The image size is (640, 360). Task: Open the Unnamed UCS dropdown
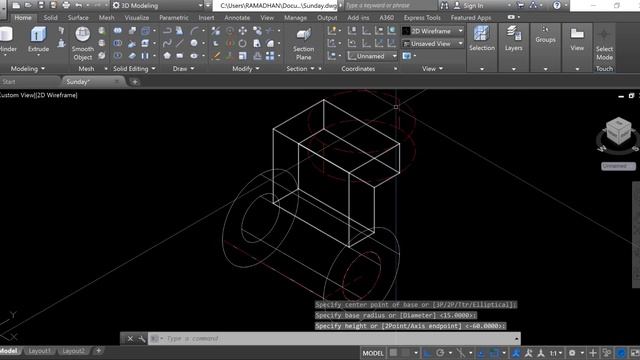coord(372,56)
